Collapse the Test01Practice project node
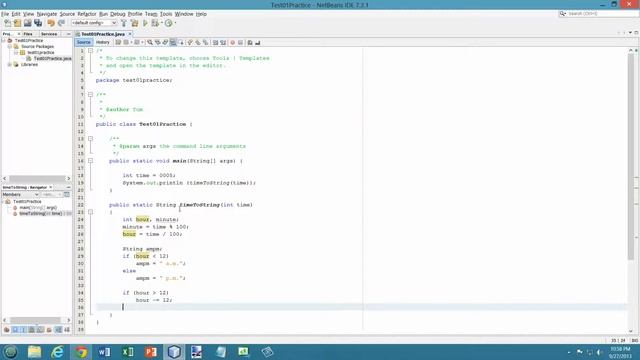The image size is (640, 360). [x=4, y=40]
